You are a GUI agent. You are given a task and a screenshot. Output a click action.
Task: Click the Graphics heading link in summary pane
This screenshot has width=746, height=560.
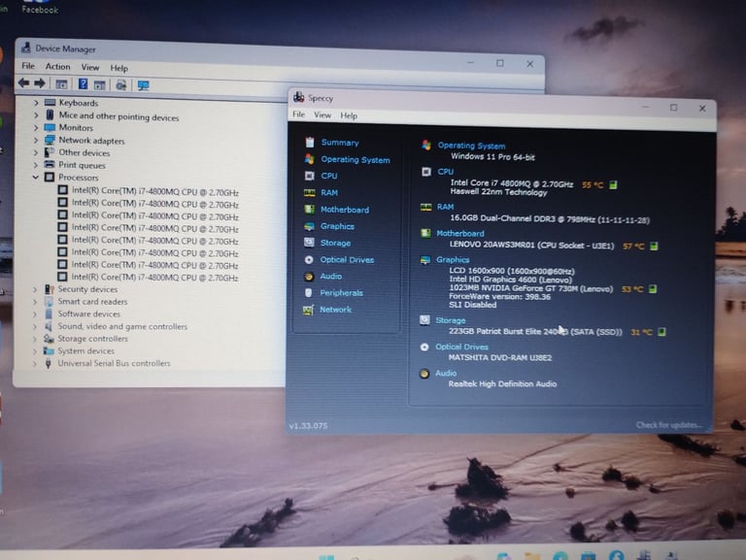point(453,259)
